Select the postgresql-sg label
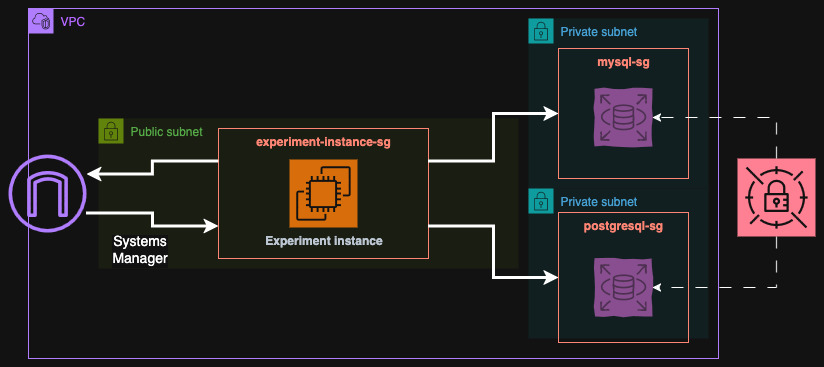 pos(623,227)
